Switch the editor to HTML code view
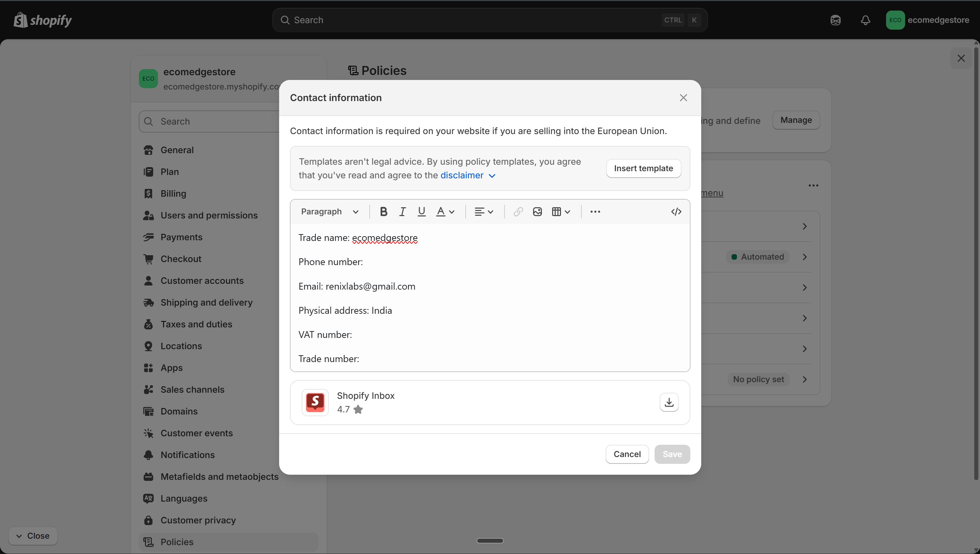 pyautogui.click(x=676, y=212)
